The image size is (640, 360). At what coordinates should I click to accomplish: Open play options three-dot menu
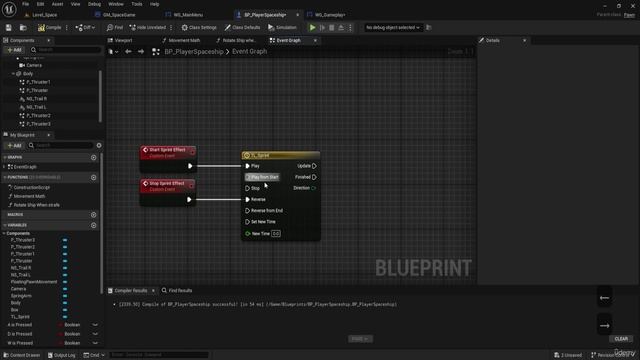(x=350, y=27)
